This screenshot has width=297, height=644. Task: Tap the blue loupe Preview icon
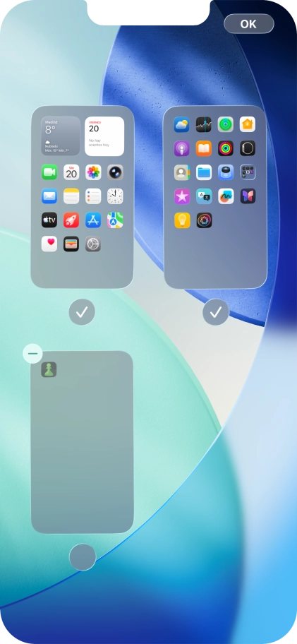tap(226, 172)
